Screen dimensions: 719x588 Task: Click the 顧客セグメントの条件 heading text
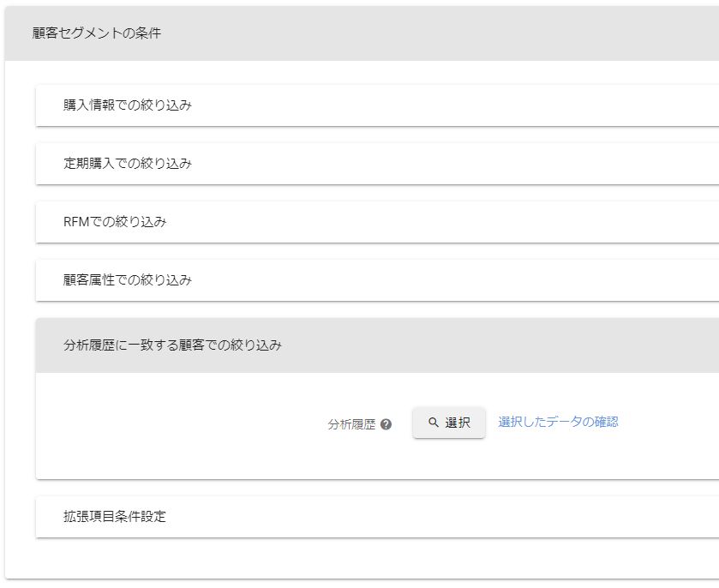(96, 33)
